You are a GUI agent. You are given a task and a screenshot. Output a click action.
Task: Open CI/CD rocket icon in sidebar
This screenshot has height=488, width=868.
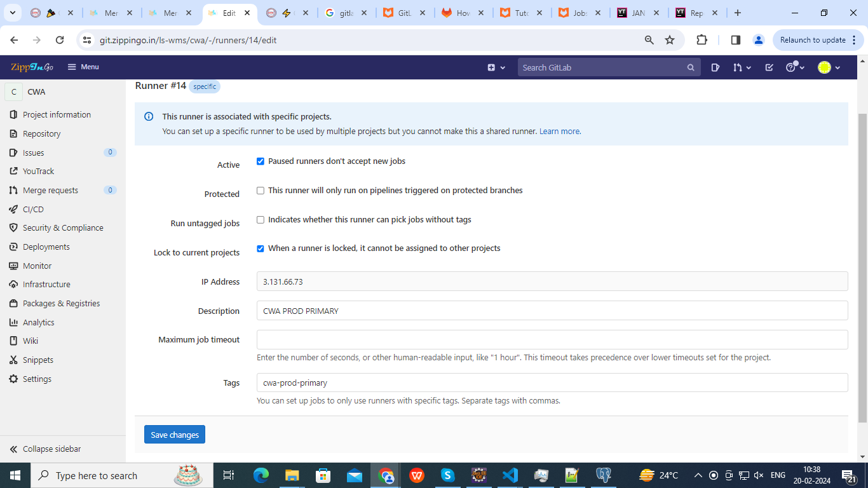pos(13,209)
